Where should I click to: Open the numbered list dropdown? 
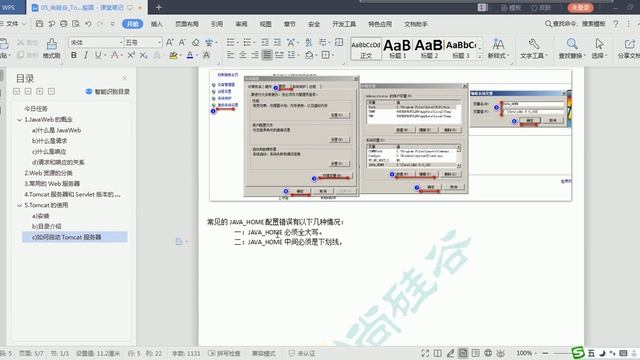254,42
